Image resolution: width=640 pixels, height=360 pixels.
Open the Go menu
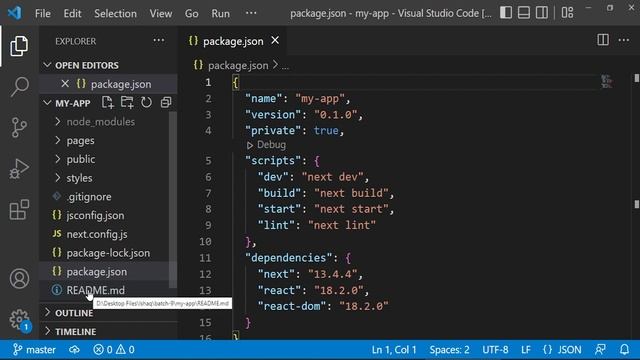pyautogui.click(x=191, y=13)
